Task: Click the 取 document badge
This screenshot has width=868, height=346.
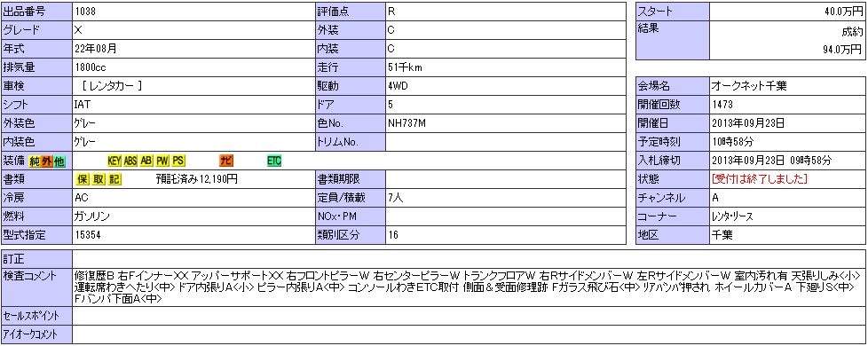Action: [x=98, y=179]
